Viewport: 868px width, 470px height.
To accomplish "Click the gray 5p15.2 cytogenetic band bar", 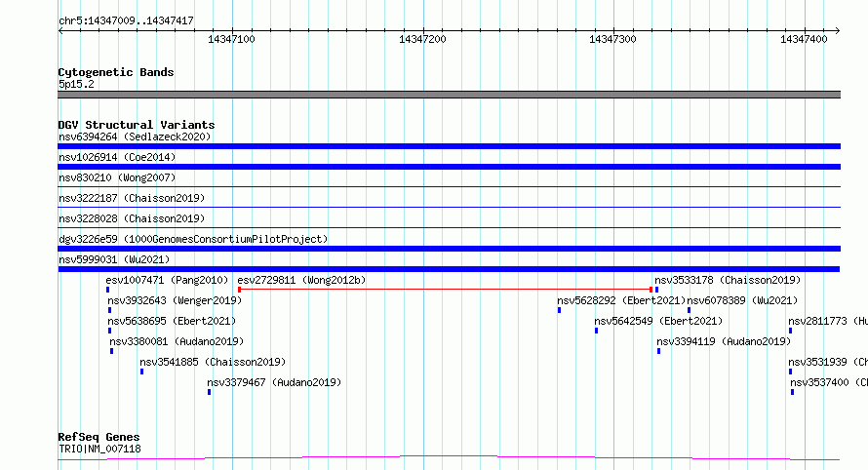I will 449,95.
